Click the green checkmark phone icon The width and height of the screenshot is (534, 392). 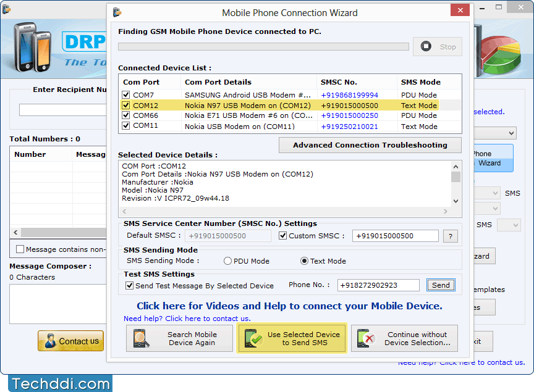tap(253, 338)
